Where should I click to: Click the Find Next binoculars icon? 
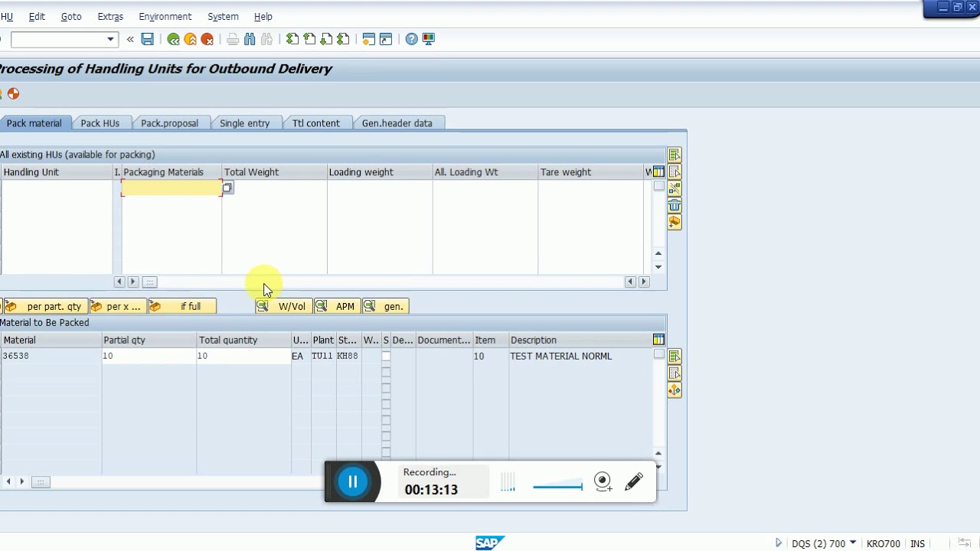click(266, 39)
